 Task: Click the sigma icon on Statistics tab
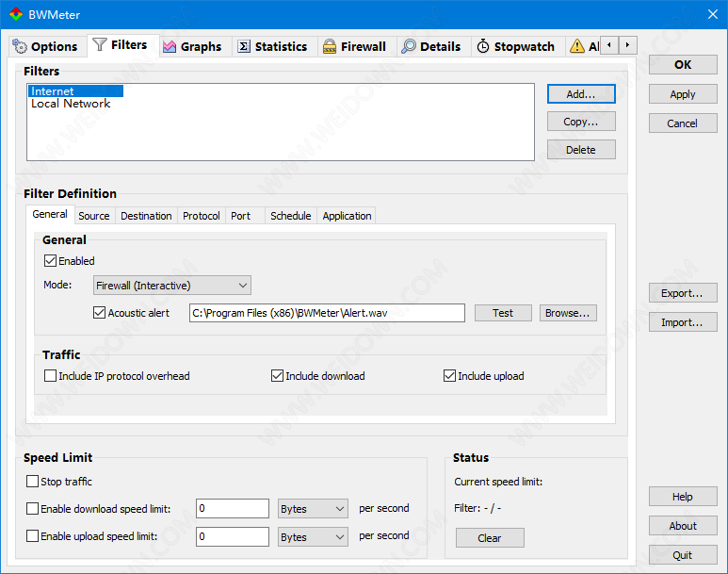(244, 46)
